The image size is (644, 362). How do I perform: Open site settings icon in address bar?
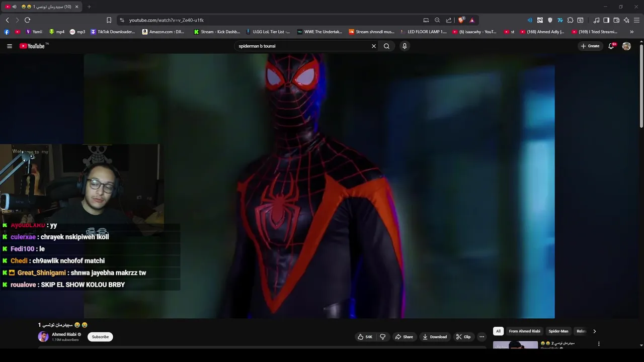[122, 20]
